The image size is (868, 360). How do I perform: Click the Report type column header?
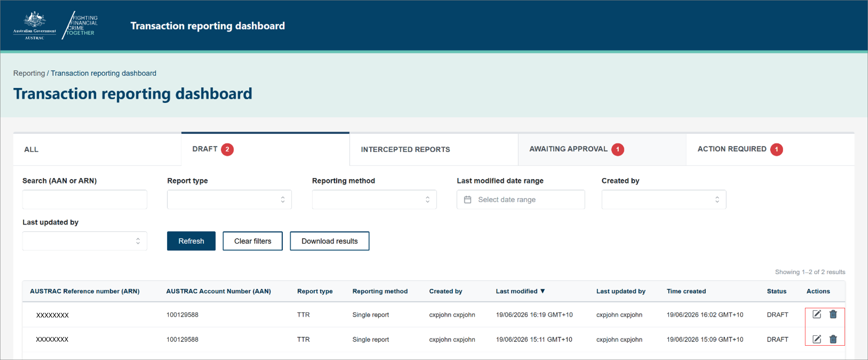pos(315,291)
